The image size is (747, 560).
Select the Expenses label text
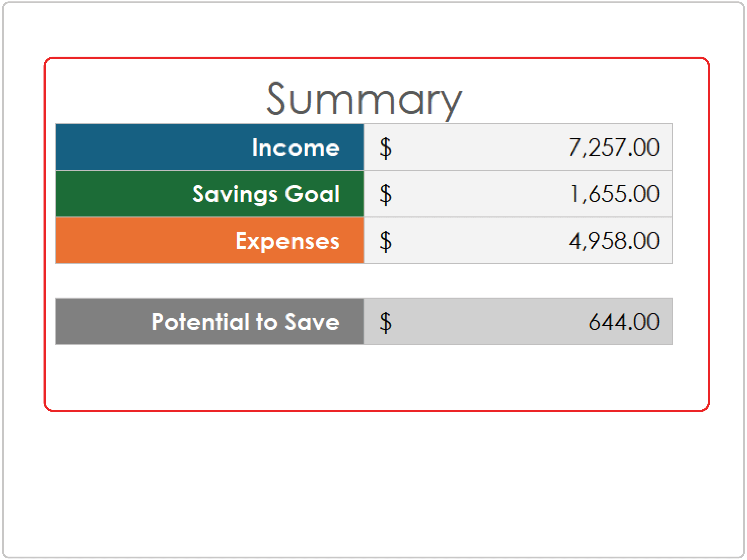[x=287, y=241]
